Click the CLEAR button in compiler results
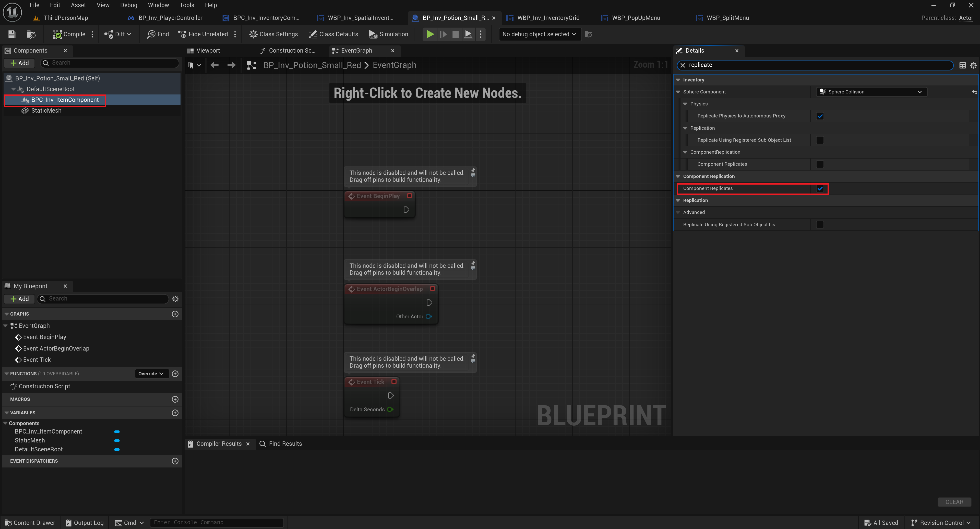The width and height of the screenshot is (980, 529). click(954, 502)
